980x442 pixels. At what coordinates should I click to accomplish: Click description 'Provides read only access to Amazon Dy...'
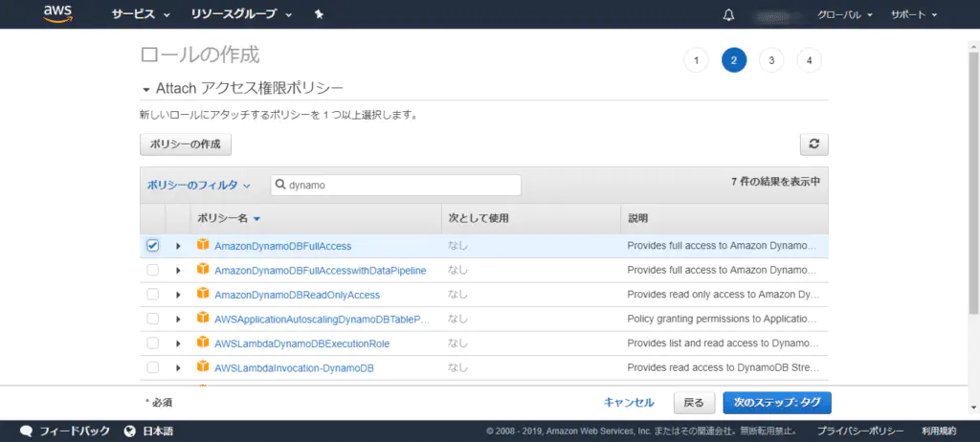(723, 295)
